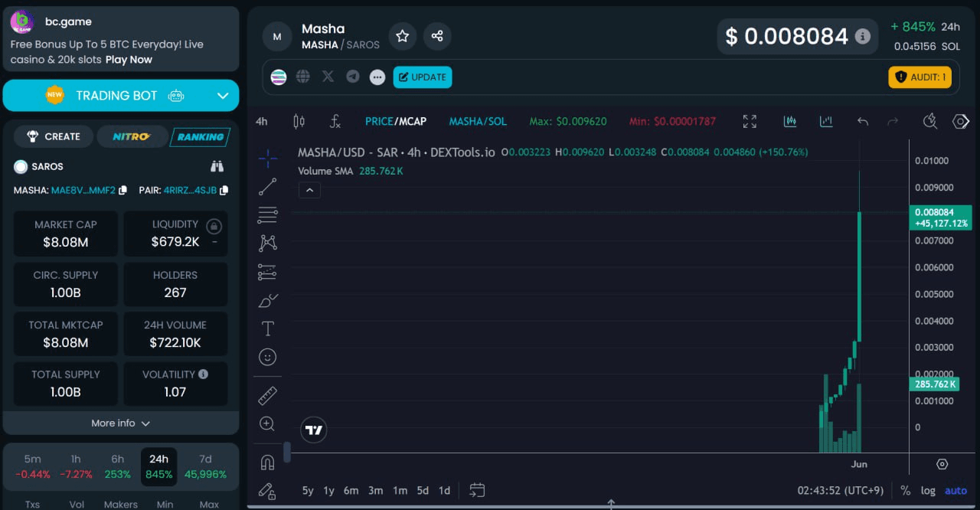Image resolution: width=980 pixels, height=510 pixels.
Task: Open quick search magnifier icon on chart toolbar
Action: coord(930,121)
